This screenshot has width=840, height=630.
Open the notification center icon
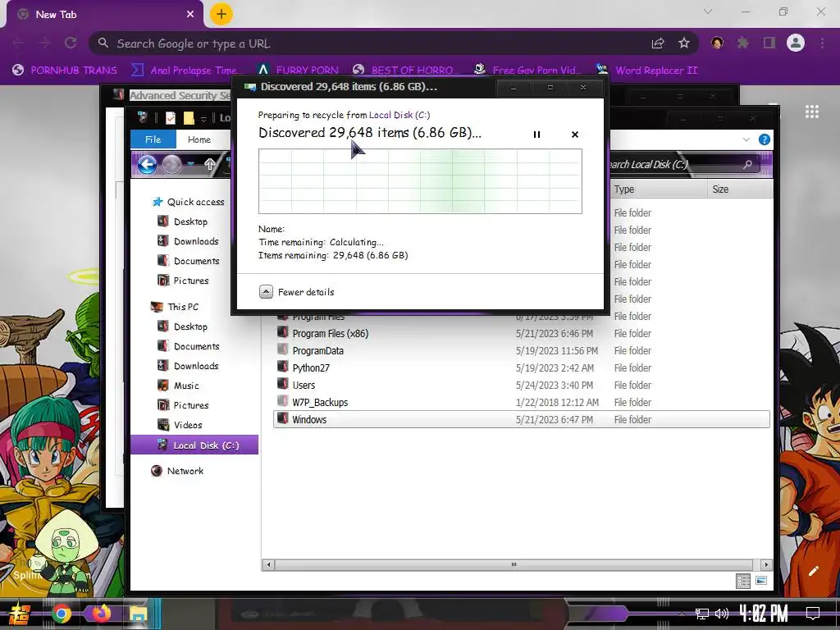(x=813, y=614)
